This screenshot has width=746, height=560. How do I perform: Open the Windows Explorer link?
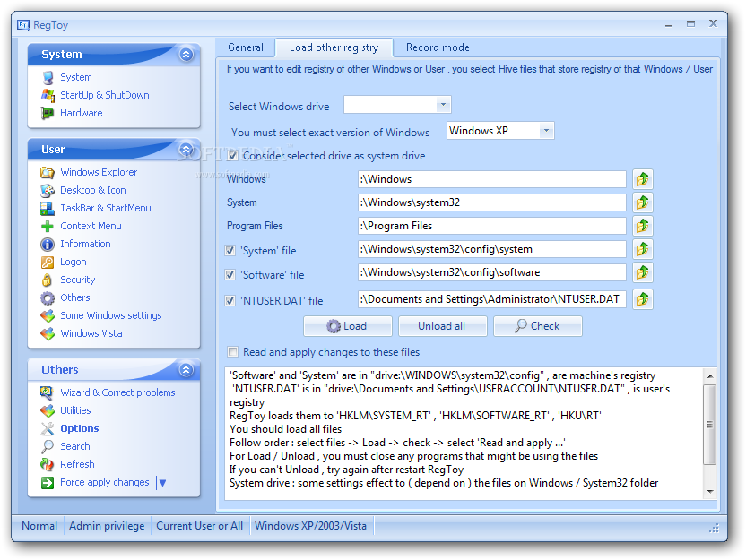tap(99, 172)
